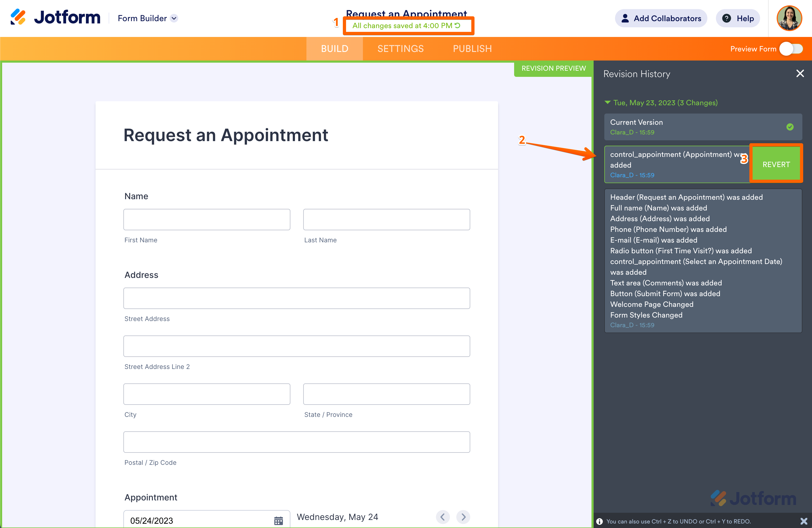Click the First Name input field
This screenshot has width=812, height=528.
tap(207, 220)
